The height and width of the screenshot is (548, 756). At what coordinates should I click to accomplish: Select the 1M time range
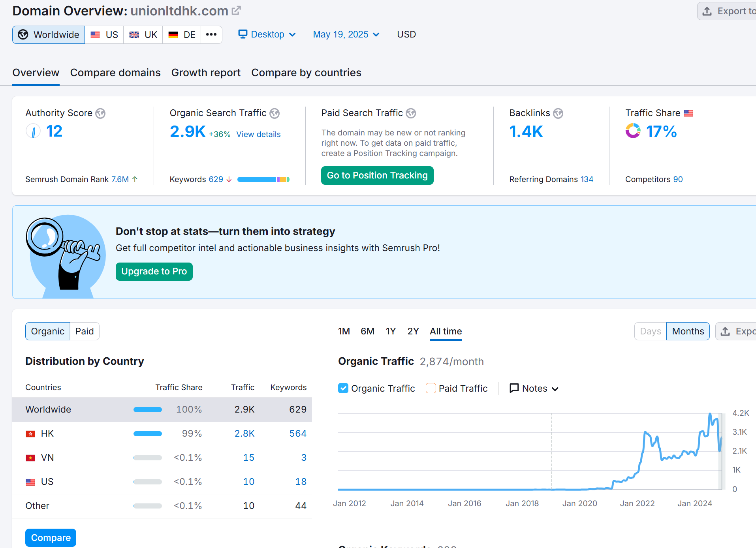(344, 331)
